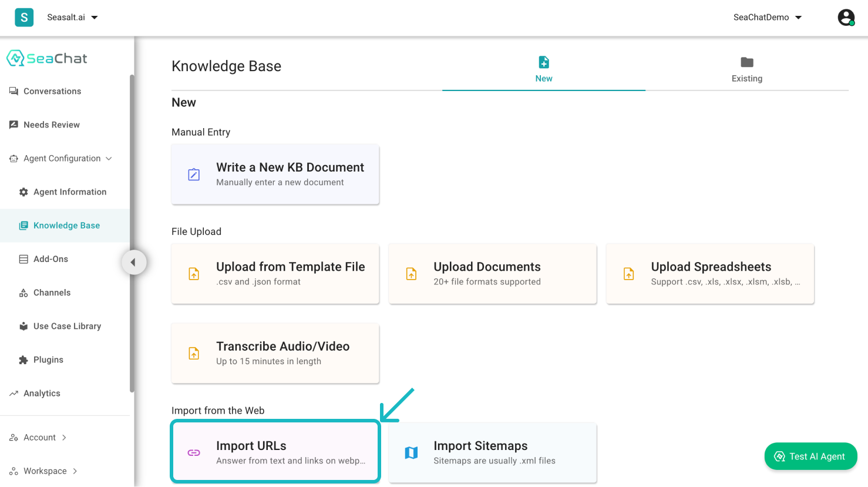Click the Import URLs link icon
The image size is (868, 487).
[194, 453]
